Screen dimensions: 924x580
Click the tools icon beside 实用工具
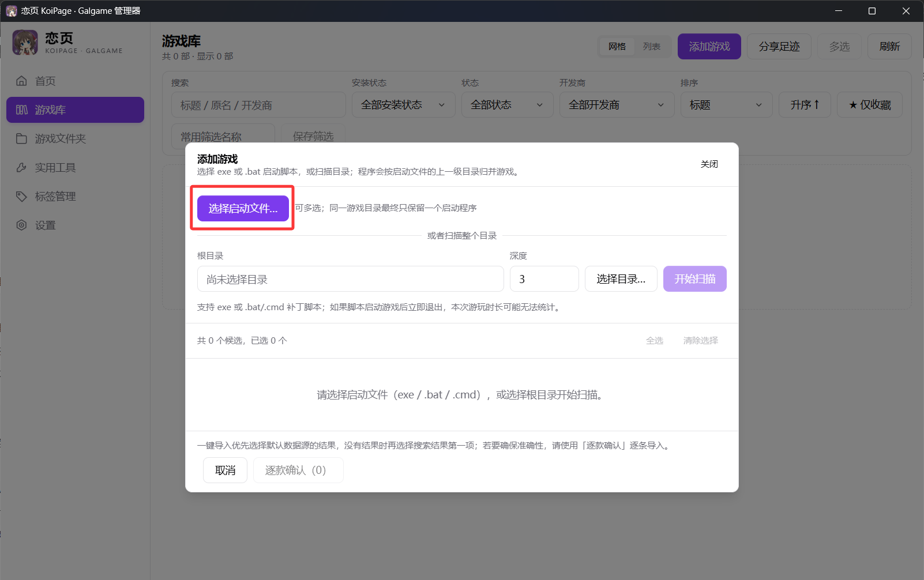tap(21, 167)
